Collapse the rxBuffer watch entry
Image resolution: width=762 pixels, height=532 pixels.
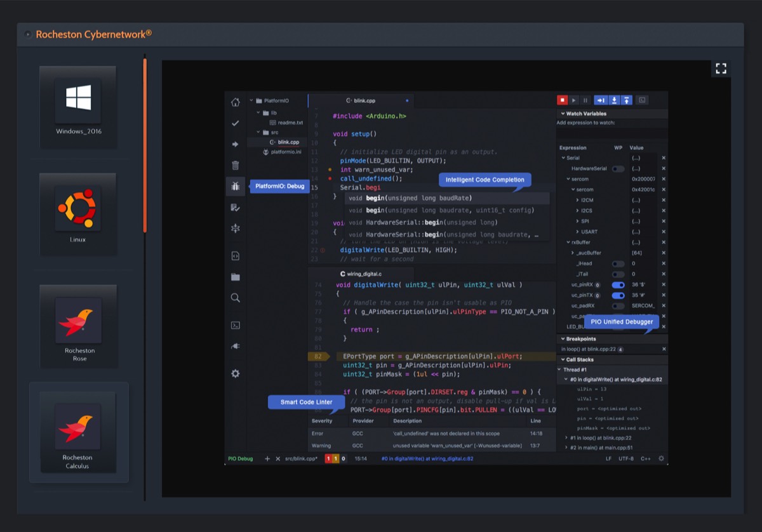(568, 243)
